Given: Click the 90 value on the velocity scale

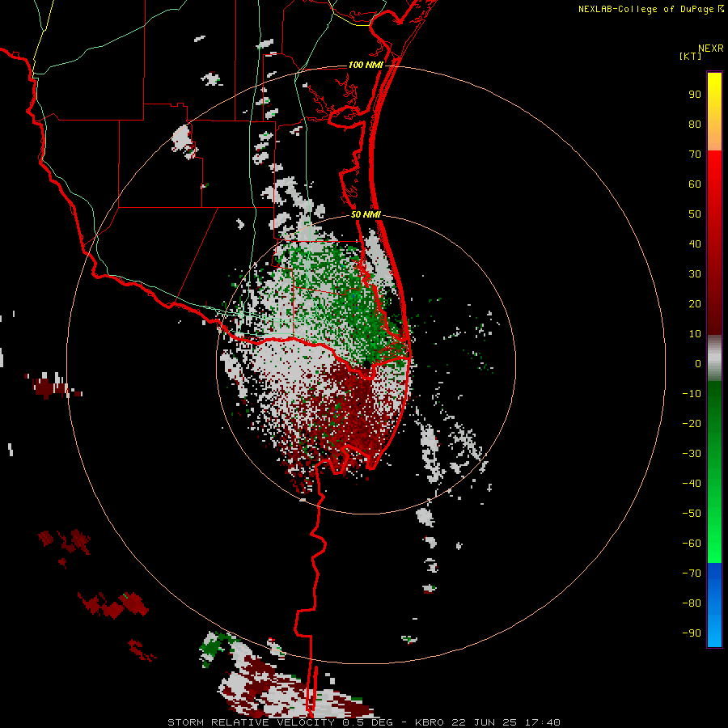Looking at the screenshot, I should 695,95.
